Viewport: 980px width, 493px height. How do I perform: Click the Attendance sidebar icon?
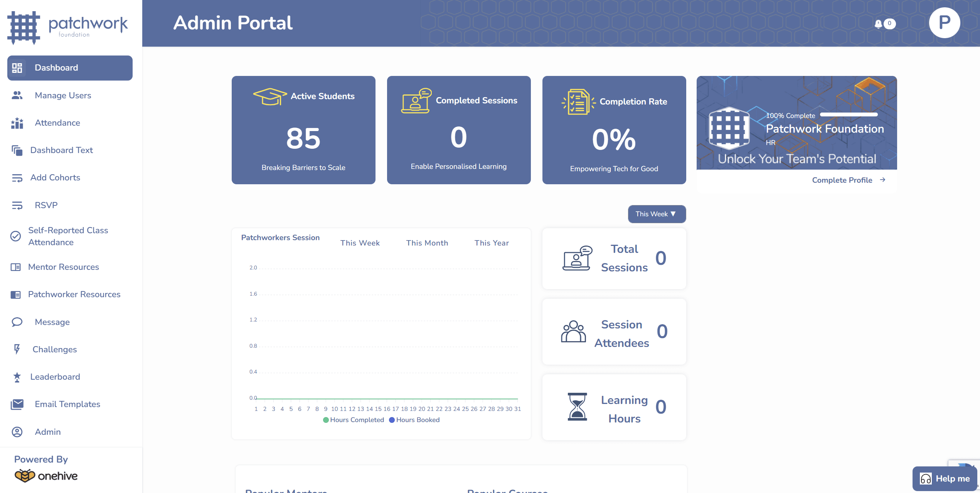17,123
